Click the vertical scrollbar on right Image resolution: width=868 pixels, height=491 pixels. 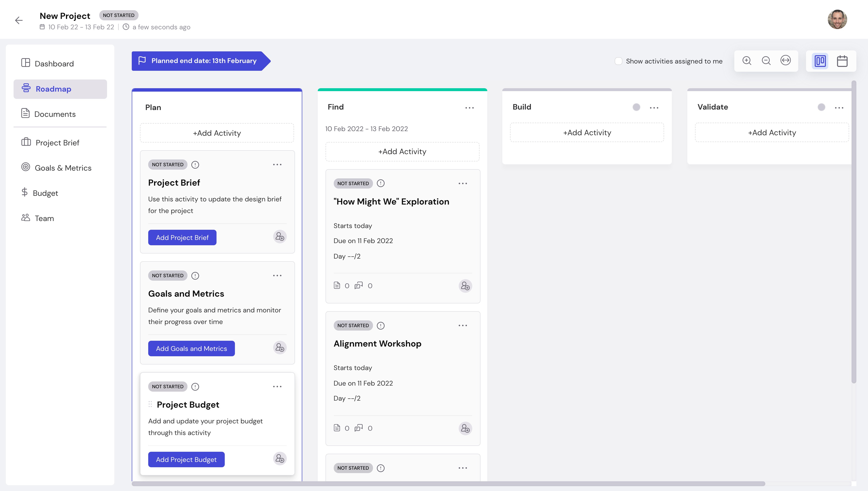point(853,232)
